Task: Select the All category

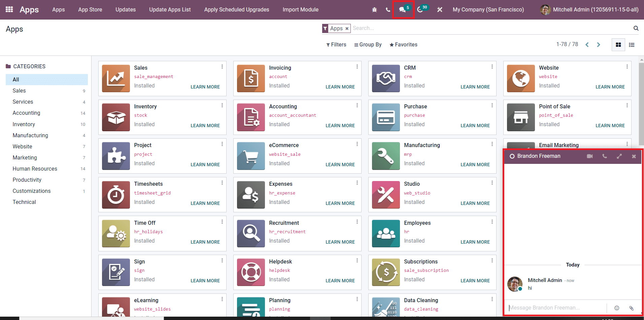Action: click(47, 79)
